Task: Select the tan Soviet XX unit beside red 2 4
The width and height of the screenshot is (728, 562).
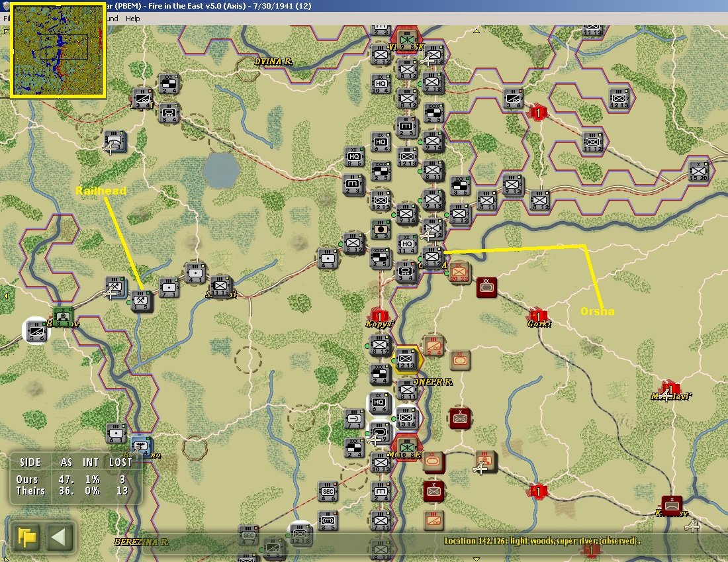Action: tap(460, 360)
